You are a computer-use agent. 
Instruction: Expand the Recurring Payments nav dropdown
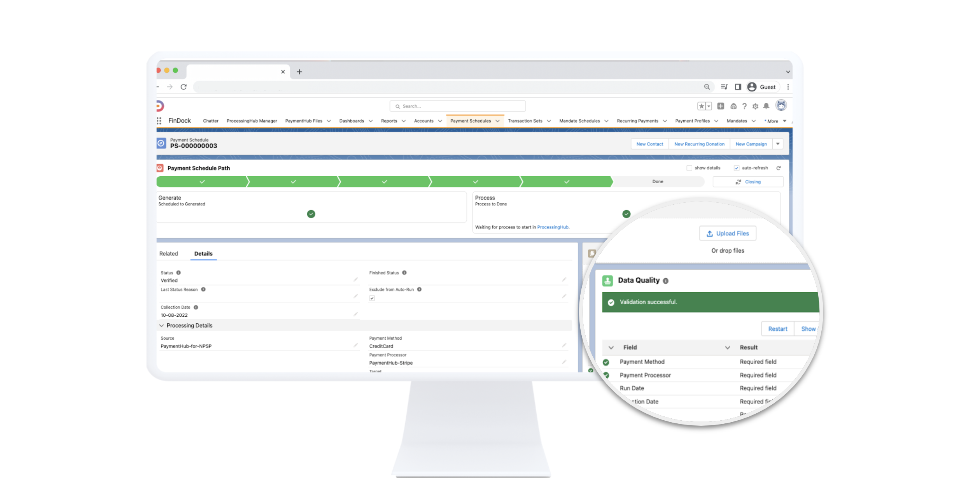(x=665, y=121)
